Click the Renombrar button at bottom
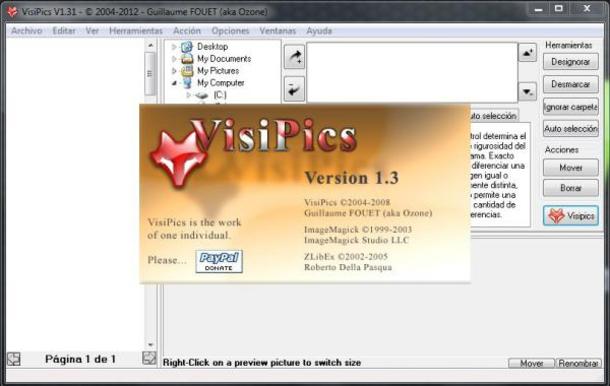Screen dimensions: 610x386 point(578,363)
